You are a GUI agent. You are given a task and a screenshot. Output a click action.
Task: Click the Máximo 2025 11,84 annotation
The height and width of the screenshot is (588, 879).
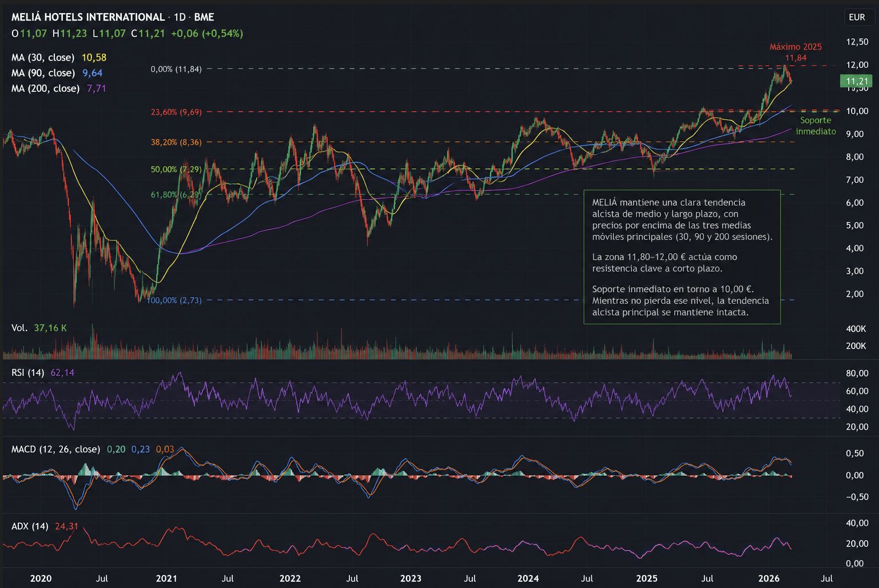coord(796,52)
